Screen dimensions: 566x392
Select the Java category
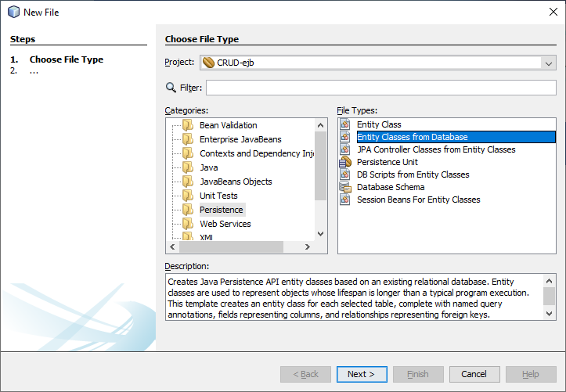pos(209,167)
